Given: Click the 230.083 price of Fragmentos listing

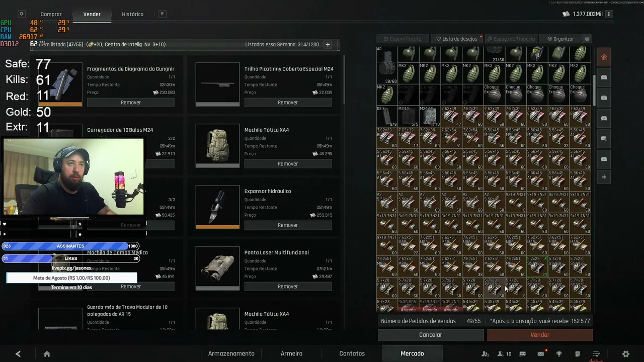Looking at the screenshot, I should tap(164, 93).
